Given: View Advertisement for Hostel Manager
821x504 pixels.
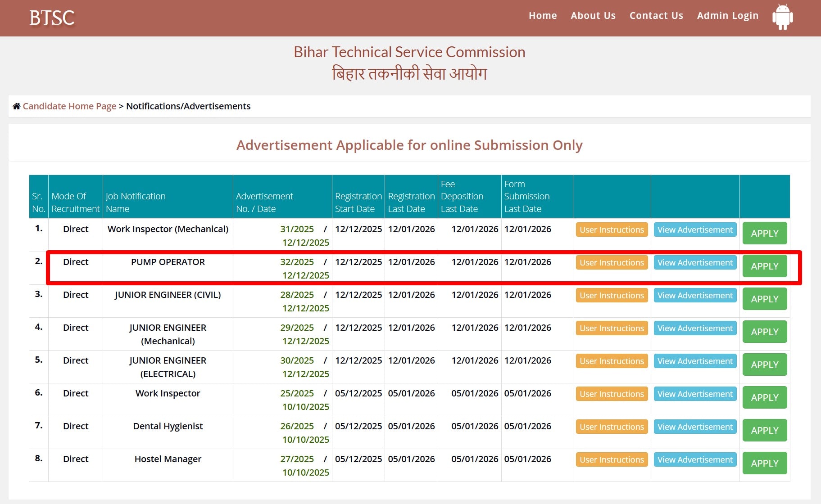Looking at the screenshot, I should pos(694,460).
